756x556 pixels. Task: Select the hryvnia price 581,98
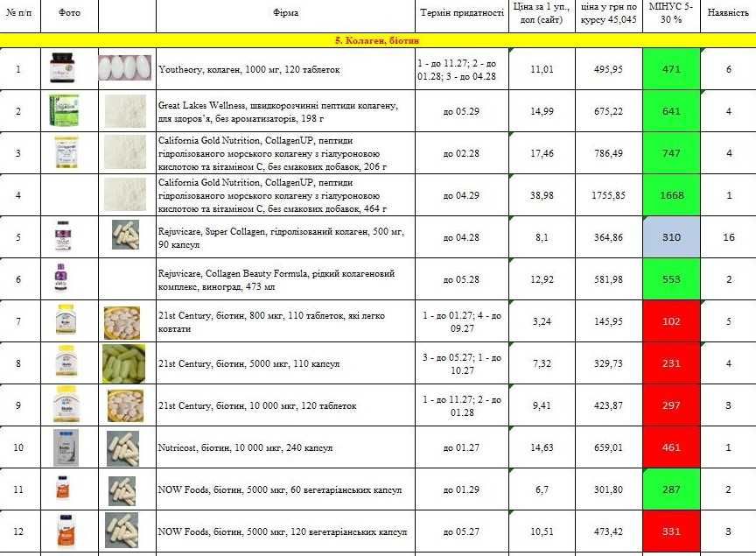(609, 279)
